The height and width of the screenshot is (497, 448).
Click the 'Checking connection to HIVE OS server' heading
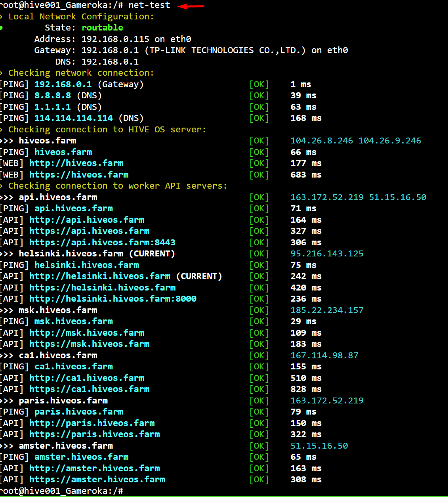point(107,130)
